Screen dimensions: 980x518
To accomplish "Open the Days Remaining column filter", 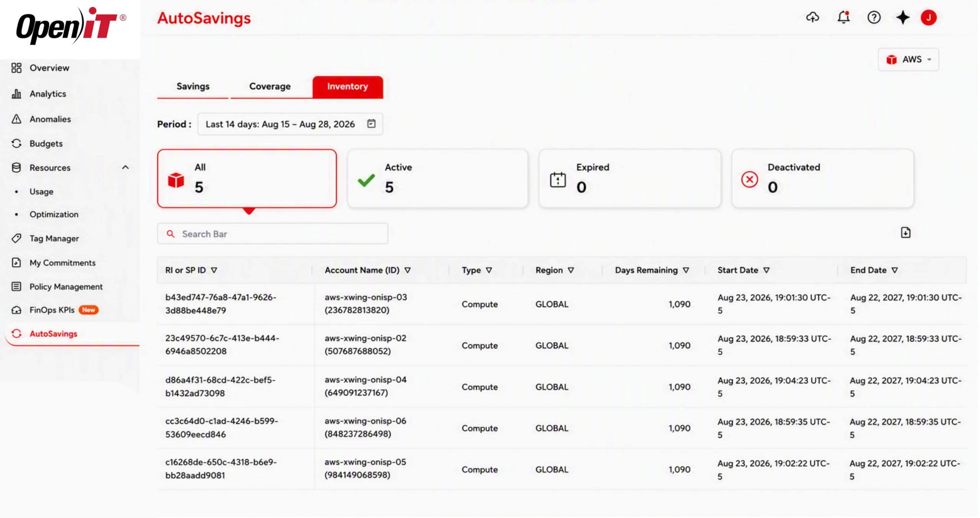I will pos(686,270).
